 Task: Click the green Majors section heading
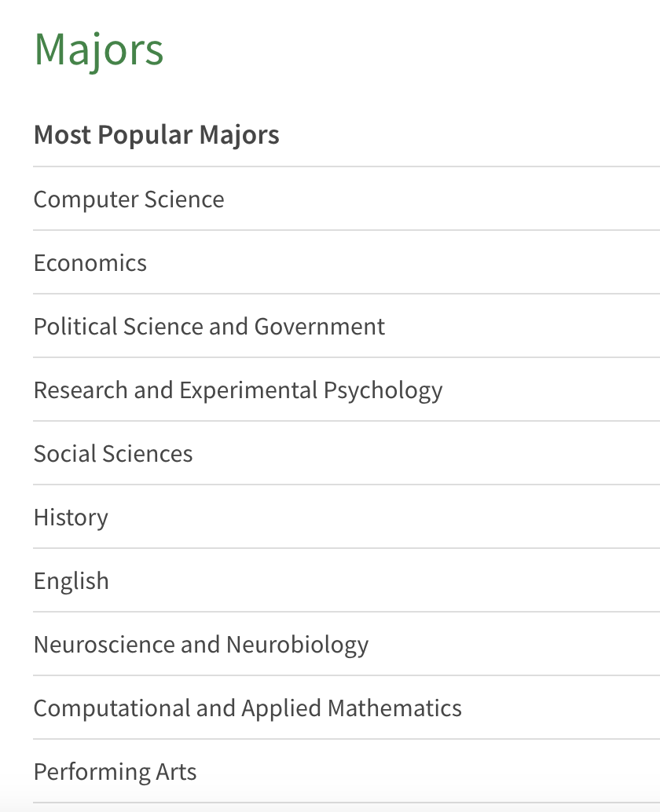click(x=98, y=50)
